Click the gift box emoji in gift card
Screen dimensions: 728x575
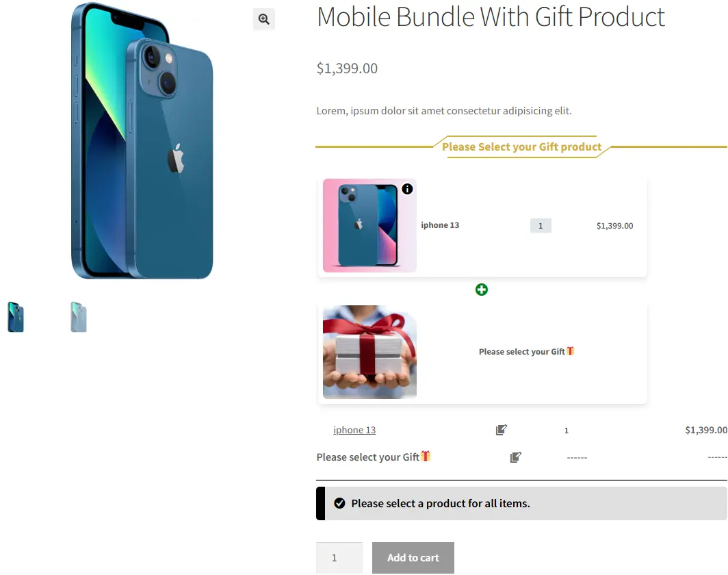pos(570,351)
